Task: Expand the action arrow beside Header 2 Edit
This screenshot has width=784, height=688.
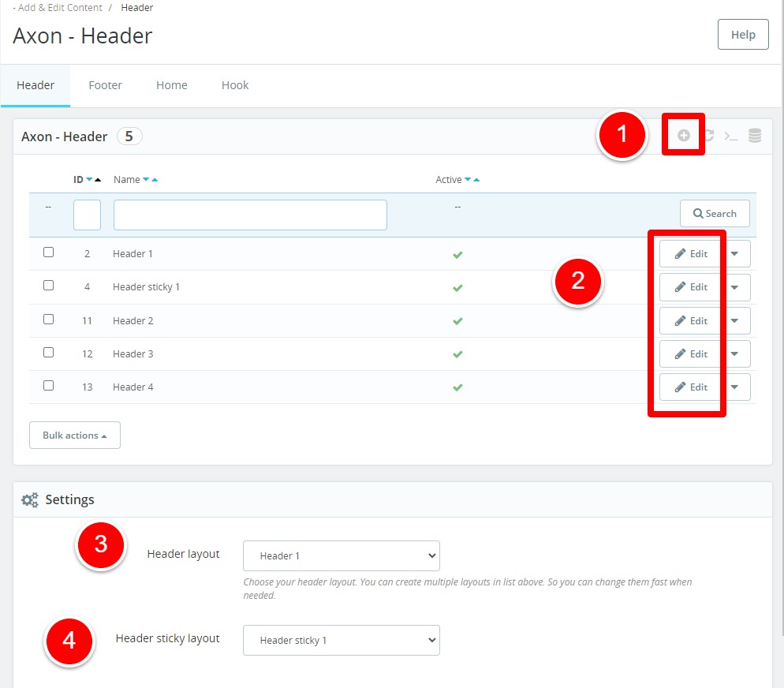Action: click(735, 320)
